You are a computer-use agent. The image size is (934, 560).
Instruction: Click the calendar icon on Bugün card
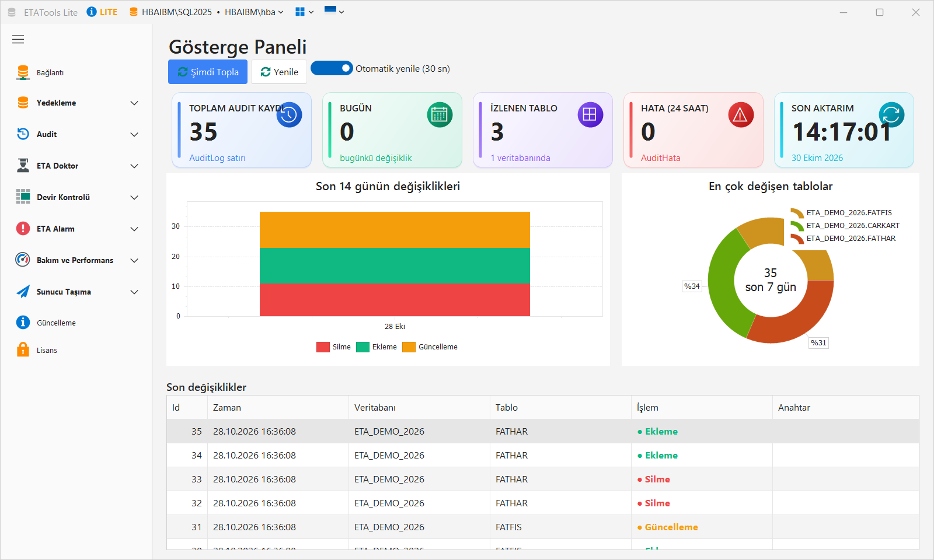tap(440, 115)
